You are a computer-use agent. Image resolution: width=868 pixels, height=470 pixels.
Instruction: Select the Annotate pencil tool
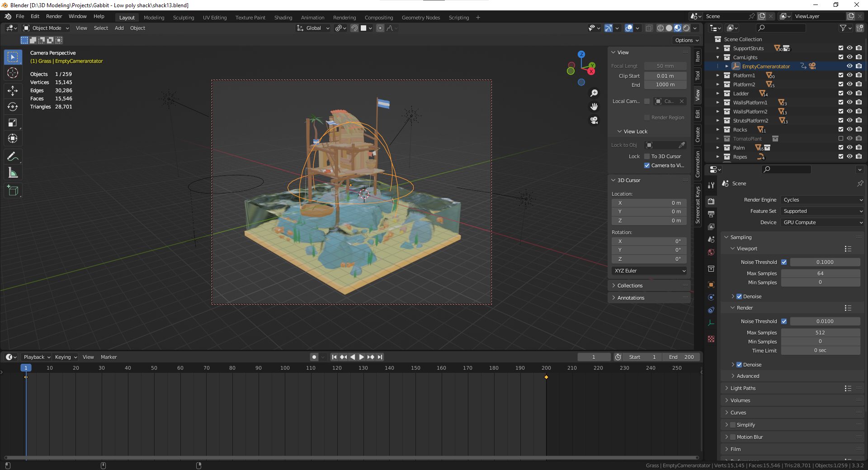click(x=13, y=157)
